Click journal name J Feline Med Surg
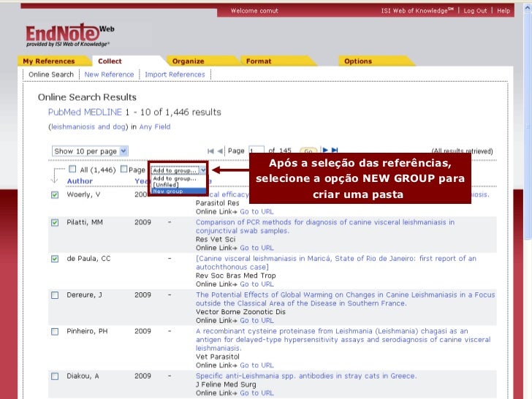 (226, 384)
